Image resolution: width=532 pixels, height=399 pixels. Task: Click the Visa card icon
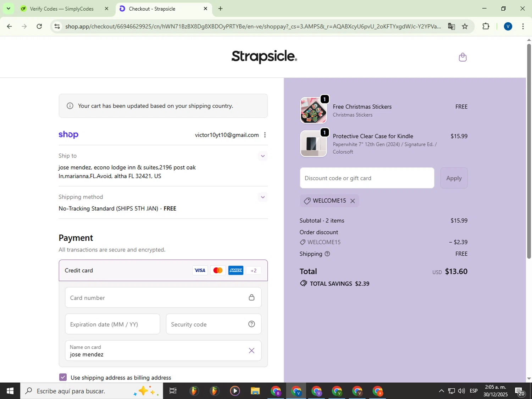pyautogui.click(x=200, y=270)
